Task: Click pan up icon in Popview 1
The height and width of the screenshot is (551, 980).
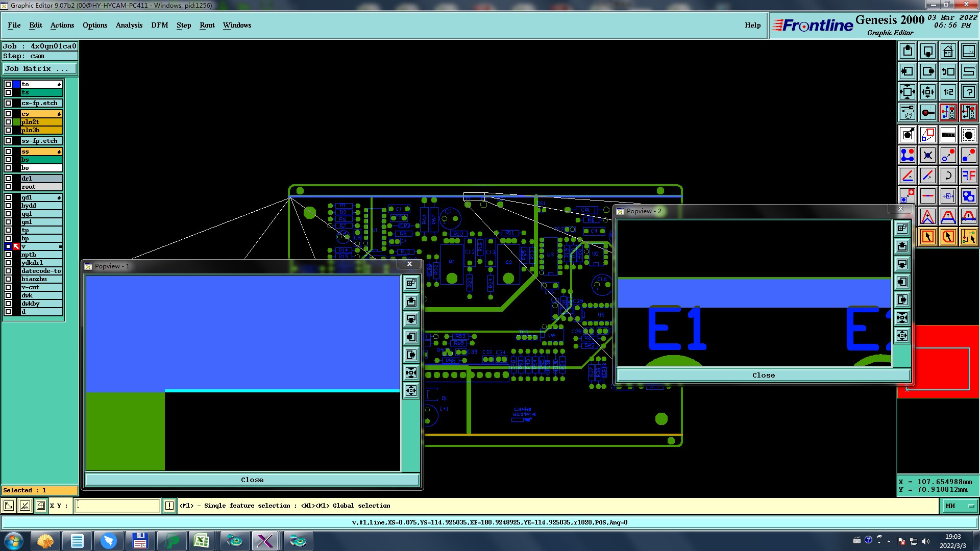Action: pyautogui.click(x=411, y=302)
